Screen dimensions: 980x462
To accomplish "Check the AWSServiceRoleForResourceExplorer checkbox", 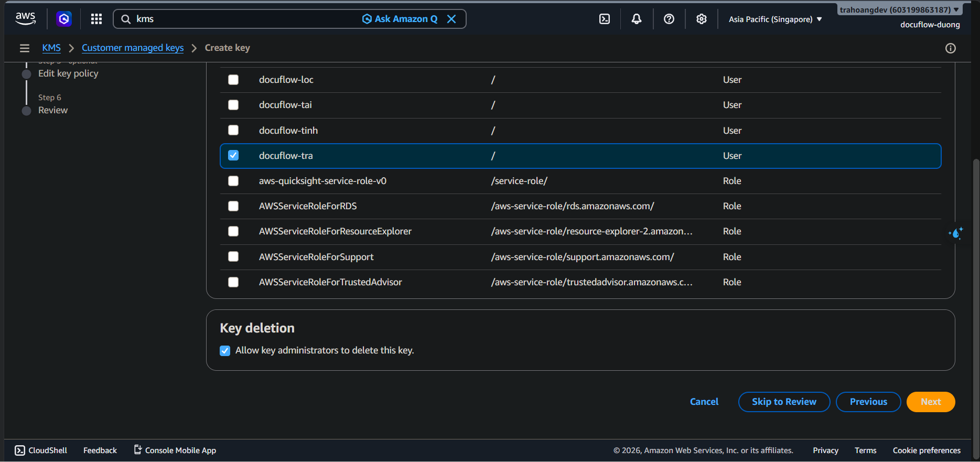I will (233, 231).
